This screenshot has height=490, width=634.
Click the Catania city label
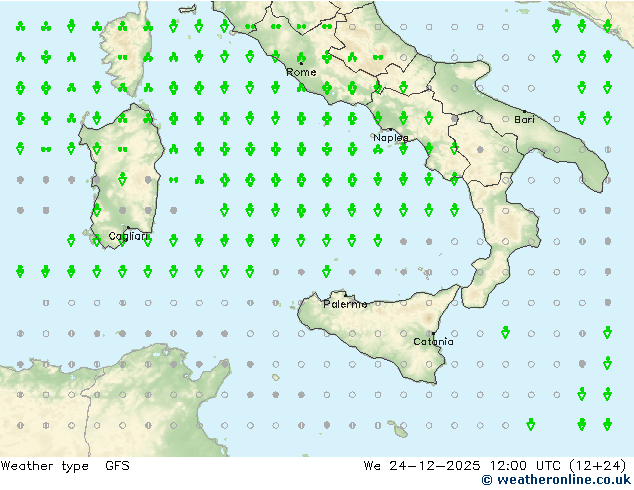tap(433, 342)
